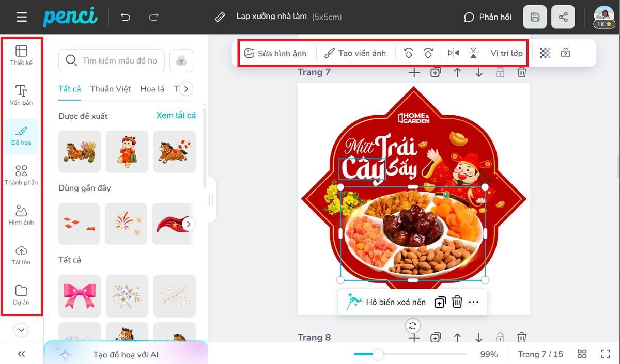Click Xem tất cả link
Image resolution: width=620 pixels, height=364 pixels.
[x=176, y=116]
